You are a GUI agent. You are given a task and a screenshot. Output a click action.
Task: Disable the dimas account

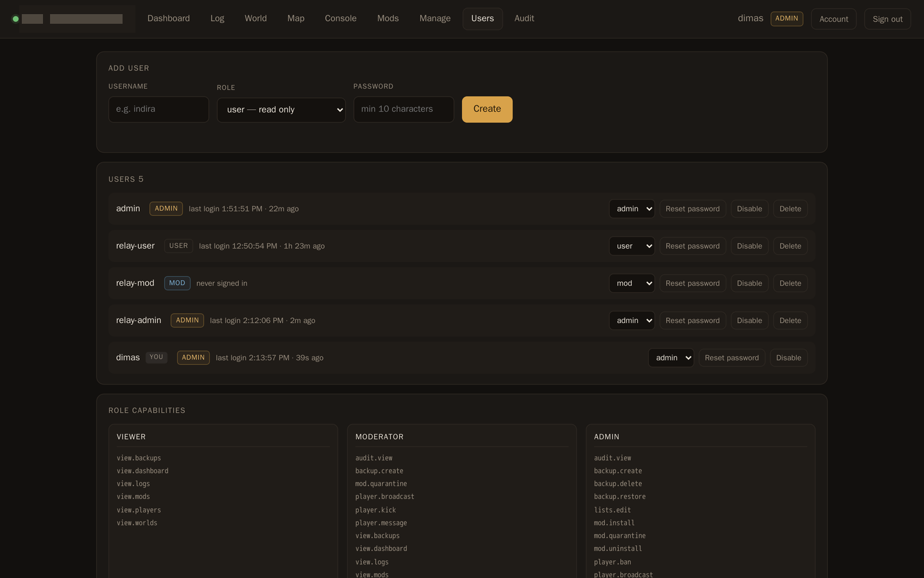pyautogui.click(x=789, y=358)
